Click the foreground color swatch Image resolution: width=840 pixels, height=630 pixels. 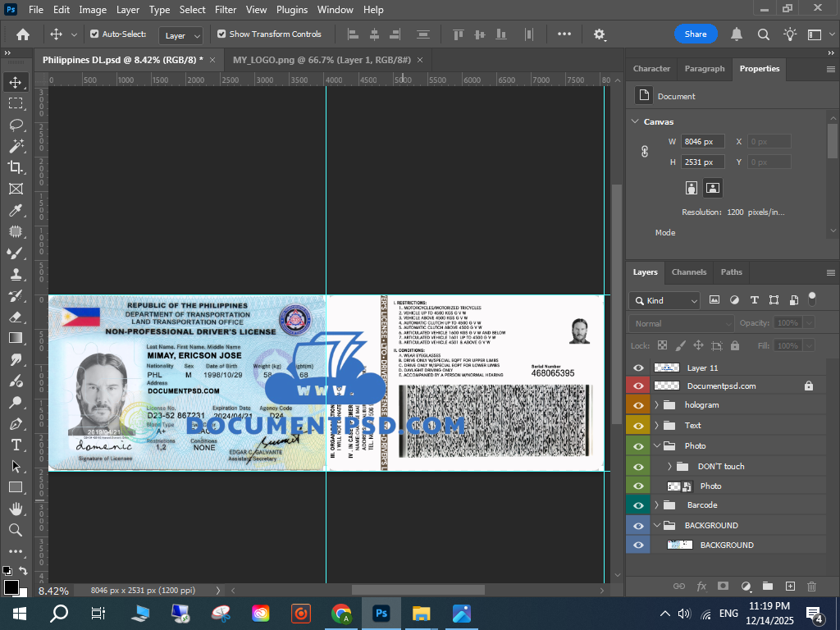coord(11,587)
